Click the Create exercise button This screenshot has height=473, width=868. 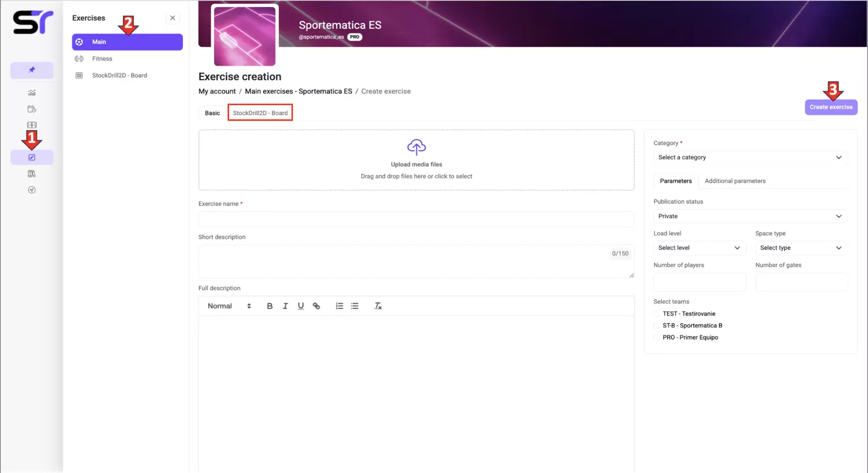tap(831, 107)
